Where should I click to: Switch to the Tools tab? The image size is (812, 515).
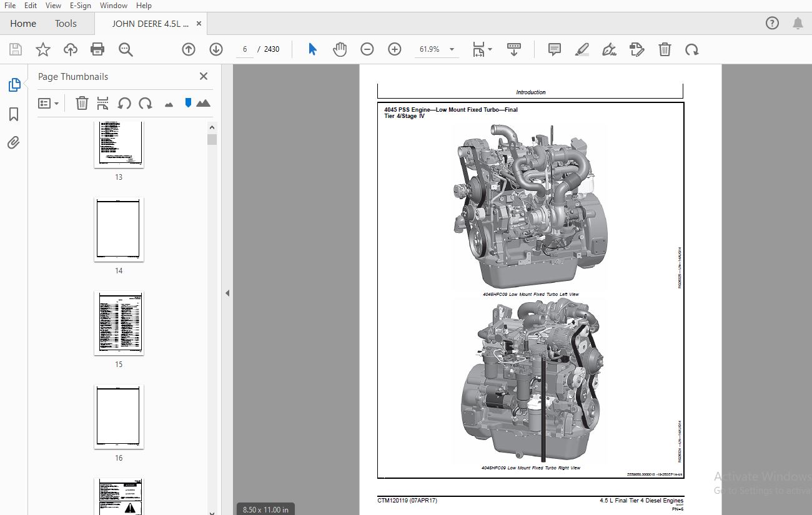66,24
